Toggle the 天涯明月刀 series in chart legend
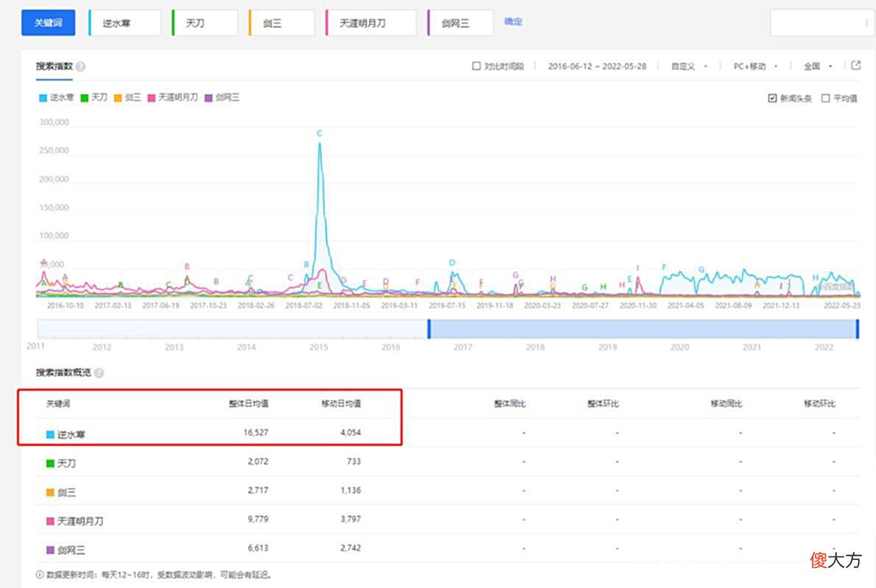 [172, 97]
